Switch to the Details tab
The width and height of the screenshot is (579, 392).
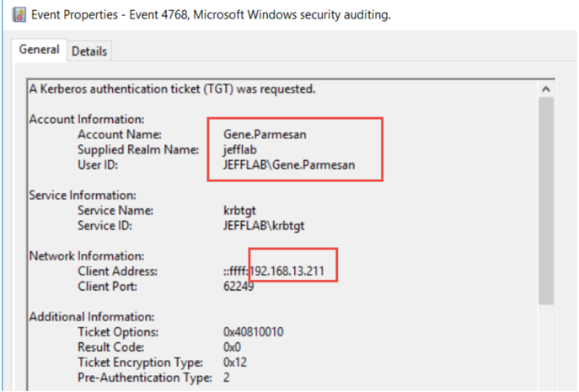(88, 51)
